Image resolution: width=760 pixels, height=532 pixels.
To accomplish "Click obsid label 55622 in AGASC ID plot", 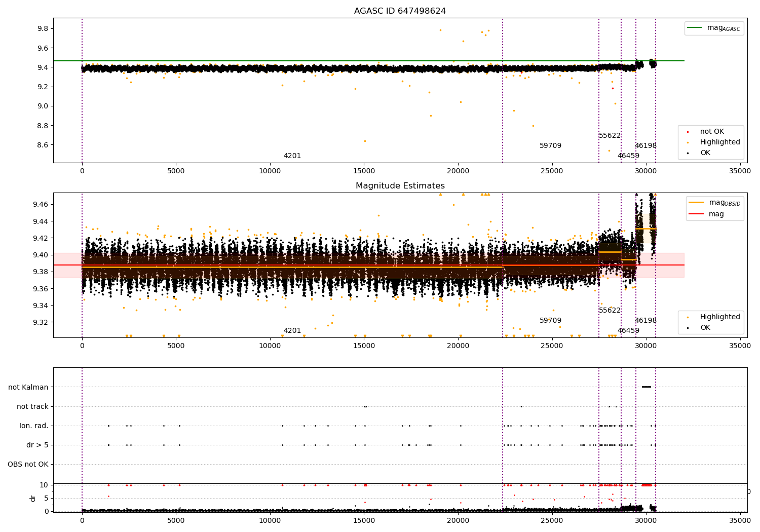I will pos(610,135).
